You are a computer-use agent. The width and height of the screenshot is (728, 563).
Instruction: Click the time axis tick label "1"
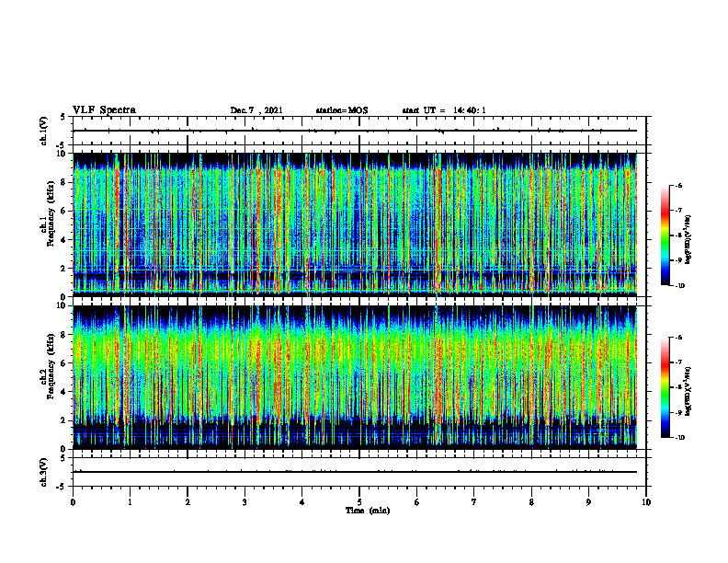coord(130,502)
